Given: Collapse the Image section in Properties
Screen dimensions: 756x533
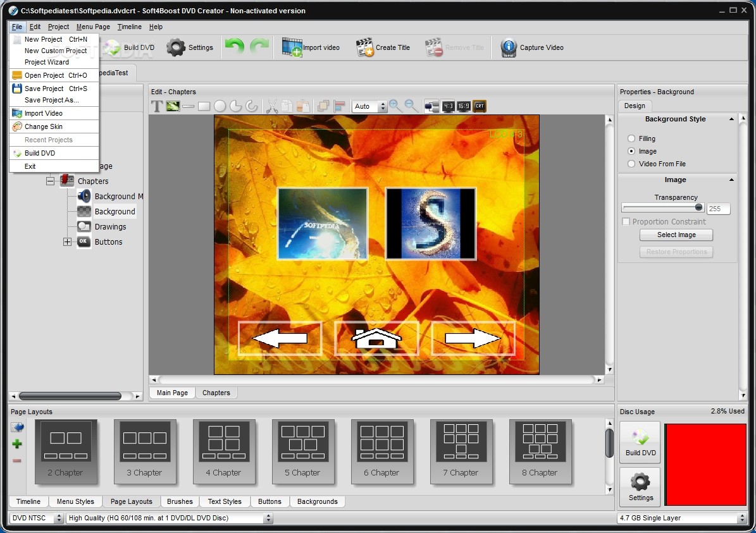Looking at the screenshot, I should (x=731, y=180).
